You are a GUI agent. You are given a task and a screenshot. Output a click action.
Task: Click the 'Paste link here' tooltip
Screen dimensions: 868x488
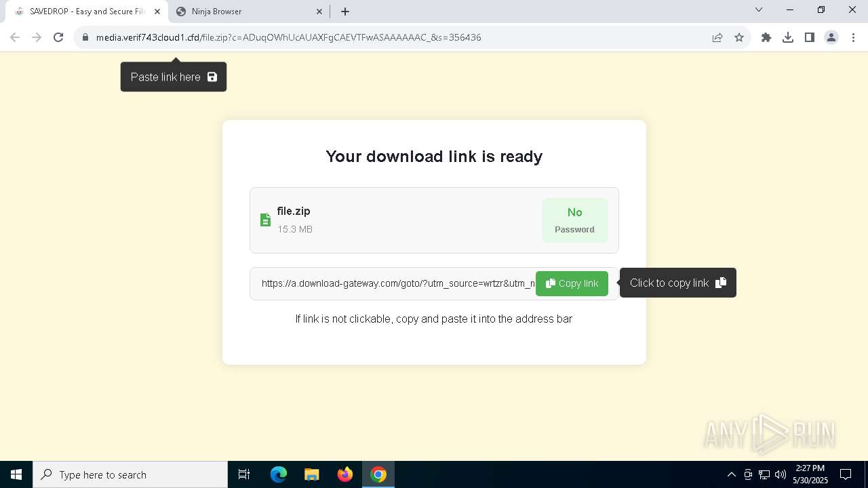pos(174,77)
